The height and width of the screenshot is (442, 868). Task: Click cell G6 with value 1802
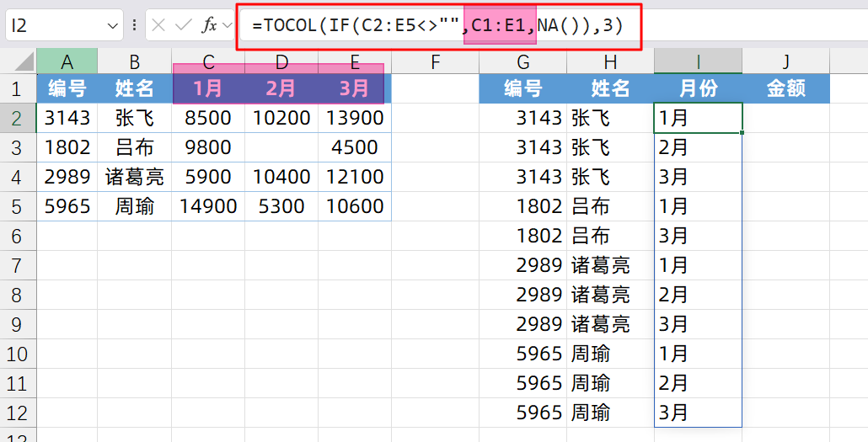click(522, 236)
